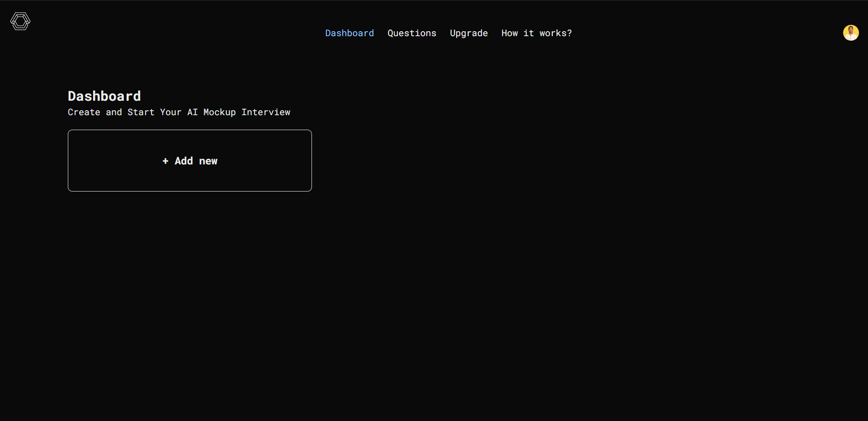Click the plus icon on Add new card
This screenshot has height=421, width=868.
[165, 161]
